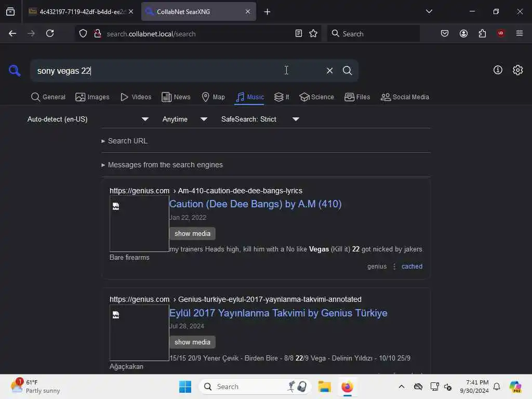Reload the current page
The height and width of the screenshot is (399, 532).
(50, 33)
